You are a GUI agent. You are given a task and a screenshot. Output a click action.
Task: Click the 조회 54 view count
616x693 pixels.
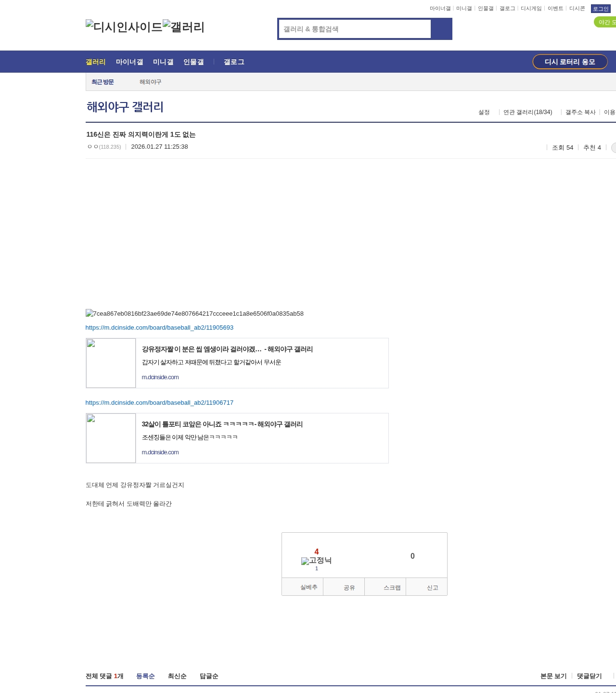[563, 148]
